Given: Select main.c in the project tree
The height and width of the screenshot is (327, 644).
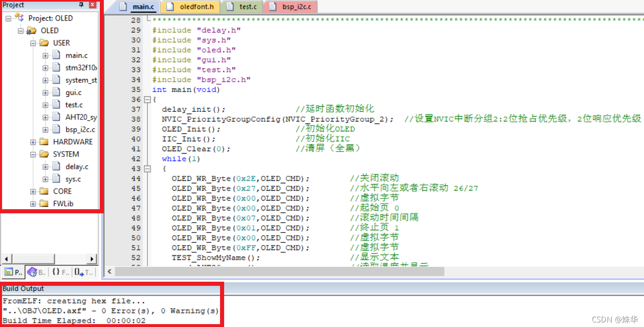Looking at the screenshot, I should click(77, 55).
